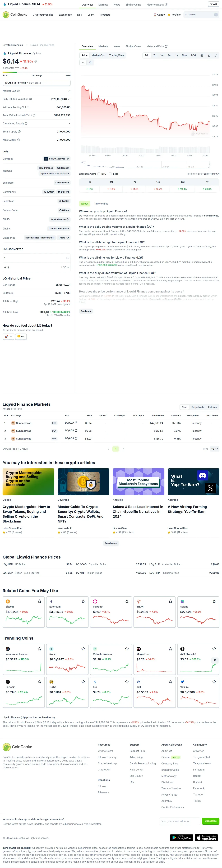Toggle the star on the Velodrome Finance card

40,649
